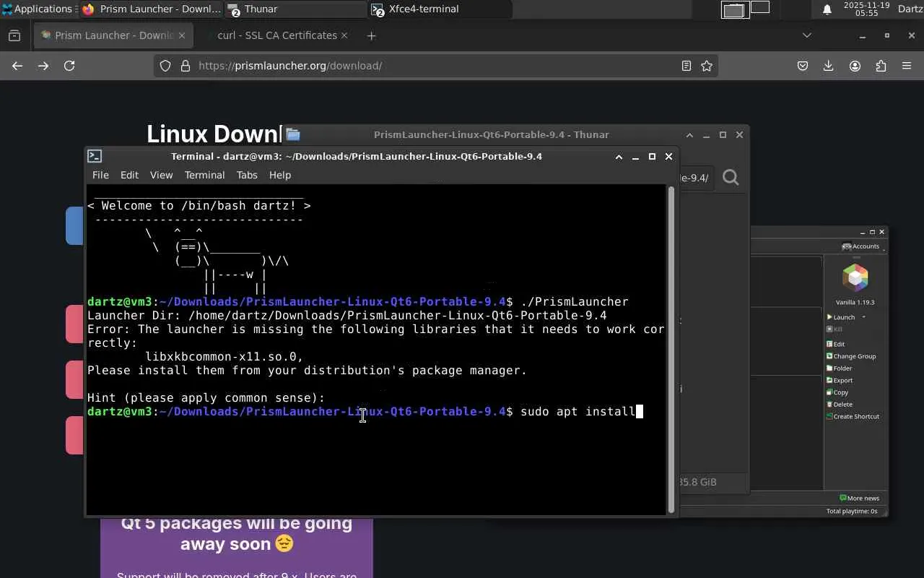924x578 pixels.
Task: Open the terminal window icon menu
Action: (x=95, y=156)
